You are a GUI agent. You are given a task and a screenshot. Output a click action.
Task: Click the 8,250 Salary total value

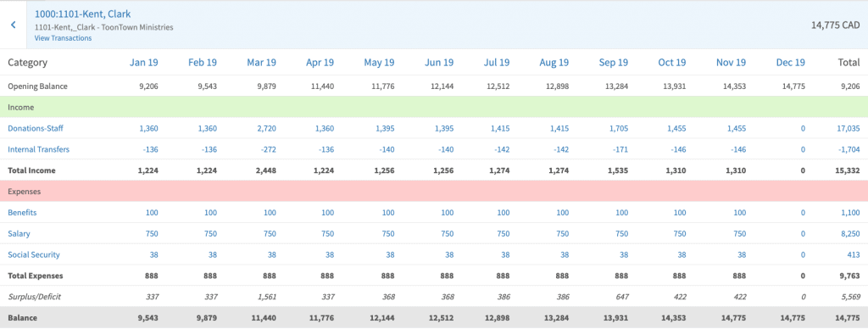849,234
